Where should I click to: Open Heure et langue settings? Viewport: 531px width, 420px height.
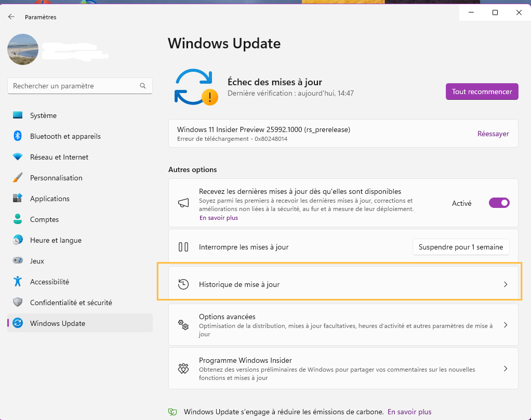(x=80, y=240)
